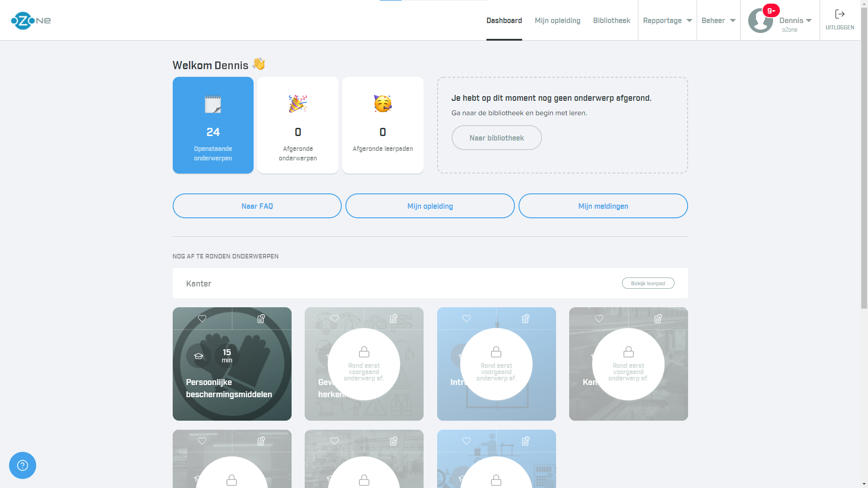Click the wide Mijn opleiding button
868x488 pixels.
(430, 206)
